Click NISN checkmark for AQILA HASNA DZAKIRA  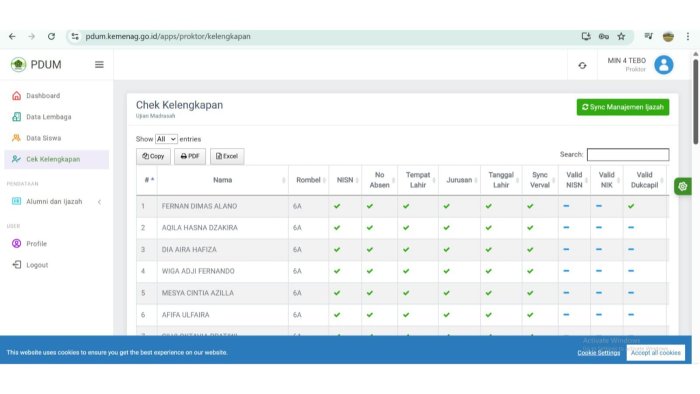(x=337, y=228)
